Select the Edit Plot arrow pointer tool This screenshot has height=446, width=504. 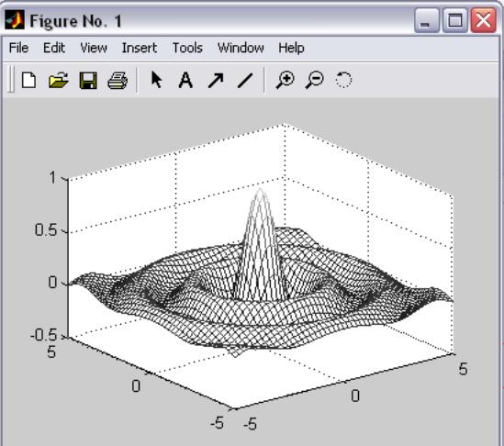[156, 80]
